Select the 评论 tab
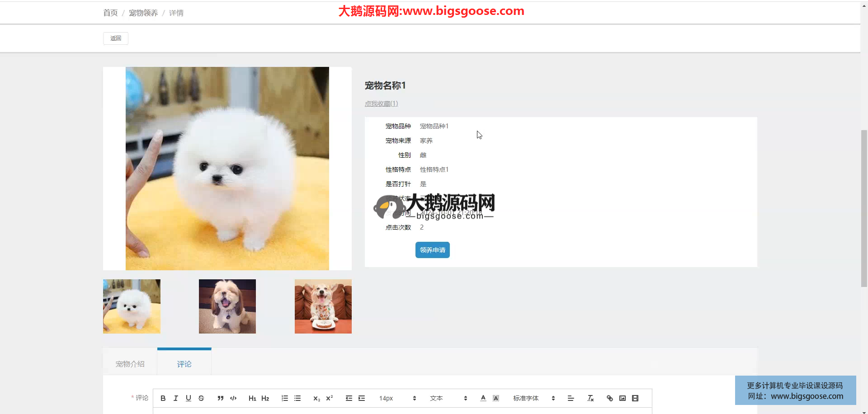This screenshot has height=414, width=868. 184,364
